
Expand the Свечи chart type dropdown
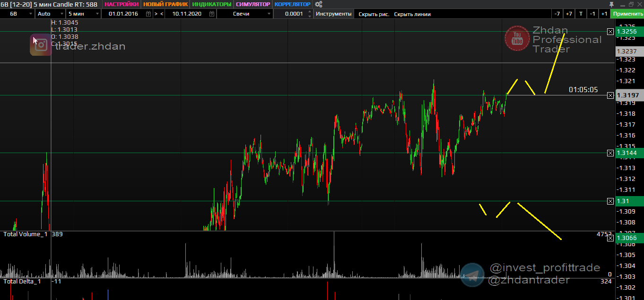click(269, 14)
